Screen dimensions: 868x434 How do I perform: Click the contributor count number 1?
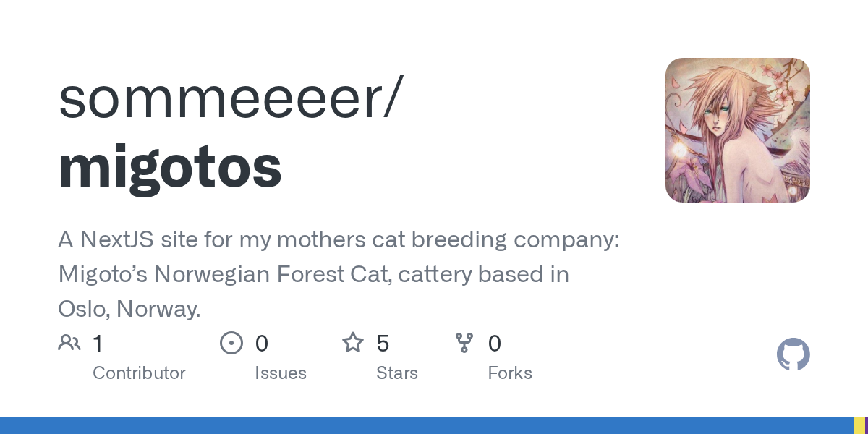click(98, 344)
